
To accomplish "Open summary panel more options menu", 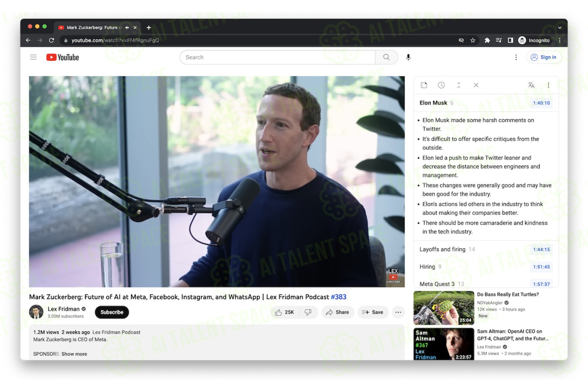I will [x=548, y=85].
